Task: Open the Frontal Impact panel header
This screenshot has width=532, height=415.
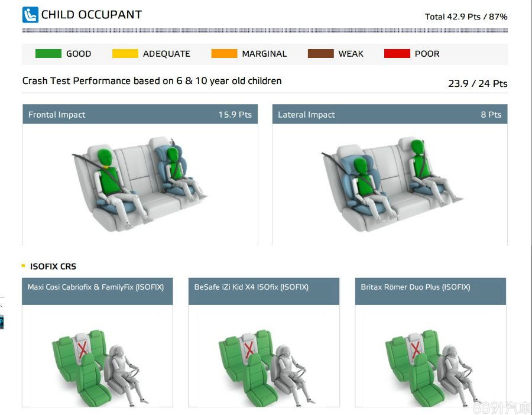Action: pyautogui.click(x=140, y=115)
